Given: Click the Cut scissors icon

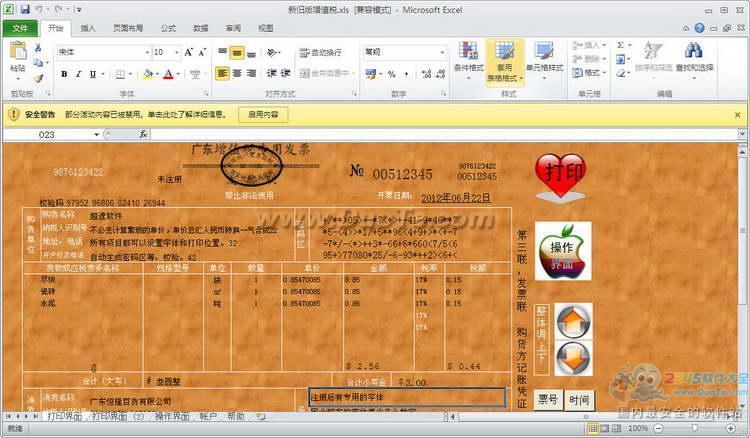Looking at the screenshot, I should tap(38, 47).
